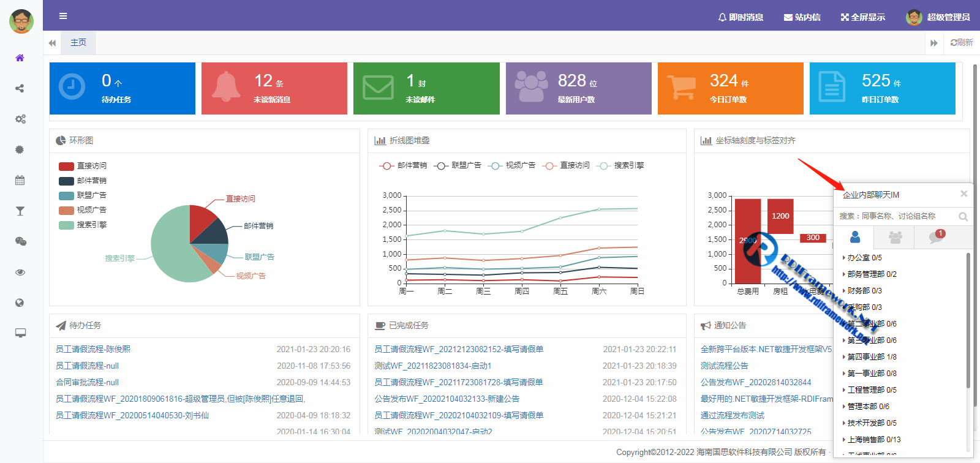Open the 测试流程公告 notice

(x=725, y=366)
